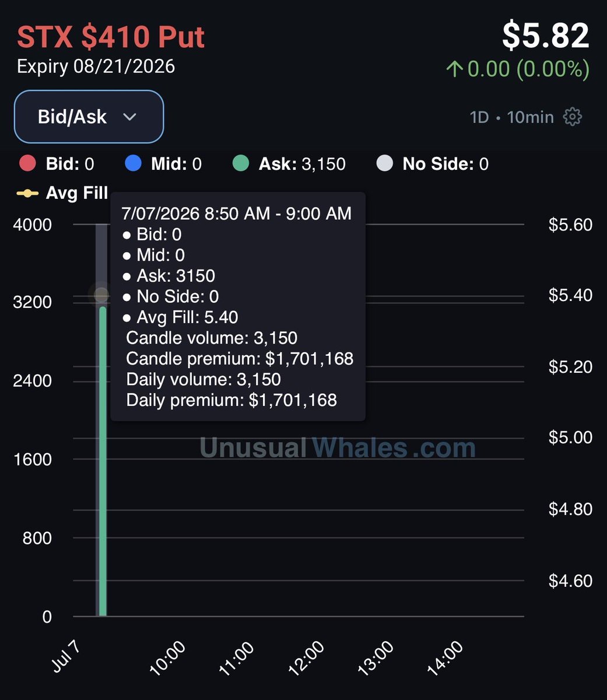This screenshot has height=700, width=607.
Task: Select the 12:00 time axis label
Action: pos(306,658)
